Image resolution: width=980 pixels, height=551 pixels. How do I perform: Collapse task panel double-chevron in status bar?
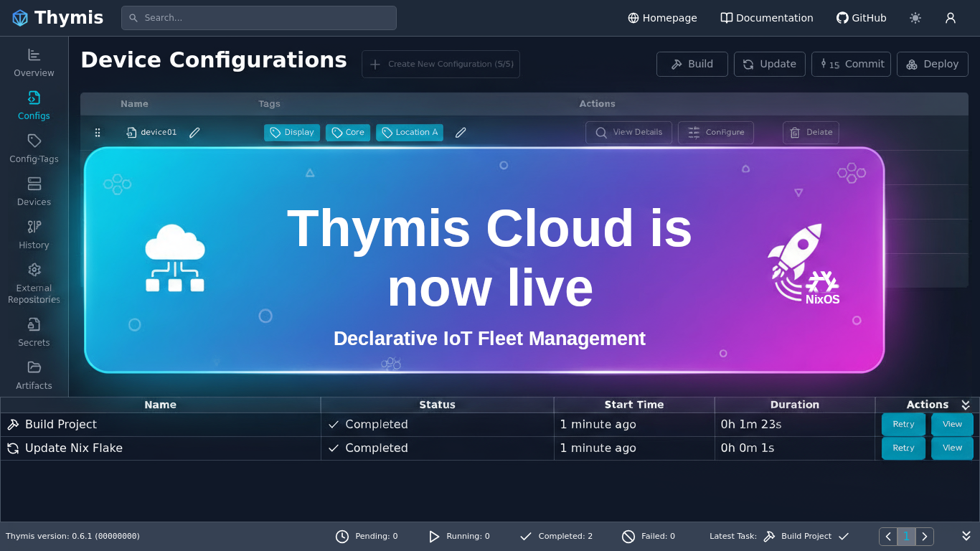[966, 536]
